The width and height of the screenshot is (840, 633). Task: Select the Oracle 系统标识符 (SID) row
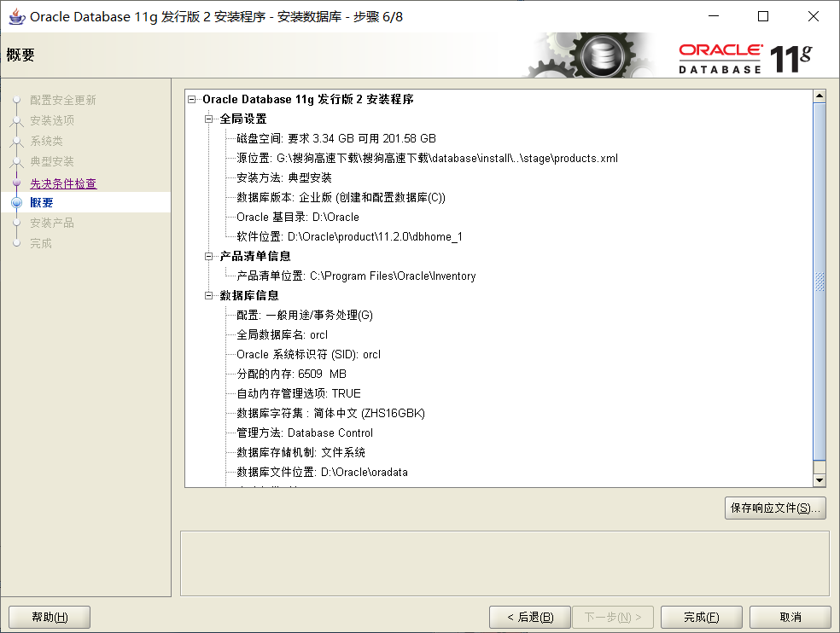click(x=308, y=355)
